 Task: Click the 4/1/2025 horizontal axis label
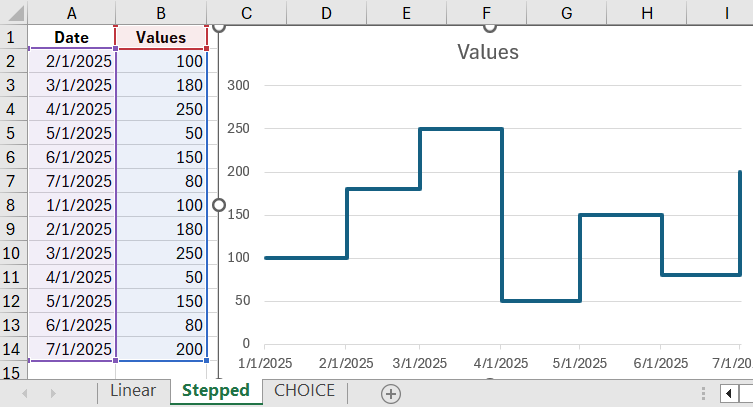click(501, 363)
